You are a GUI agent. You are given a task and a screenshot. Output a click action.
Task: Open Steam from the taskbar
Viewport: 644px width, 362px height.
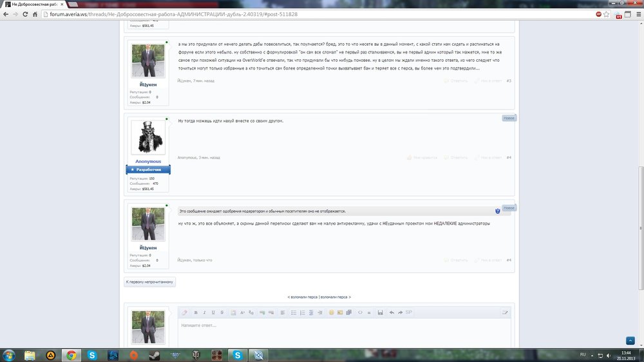(x=153, y=355)
